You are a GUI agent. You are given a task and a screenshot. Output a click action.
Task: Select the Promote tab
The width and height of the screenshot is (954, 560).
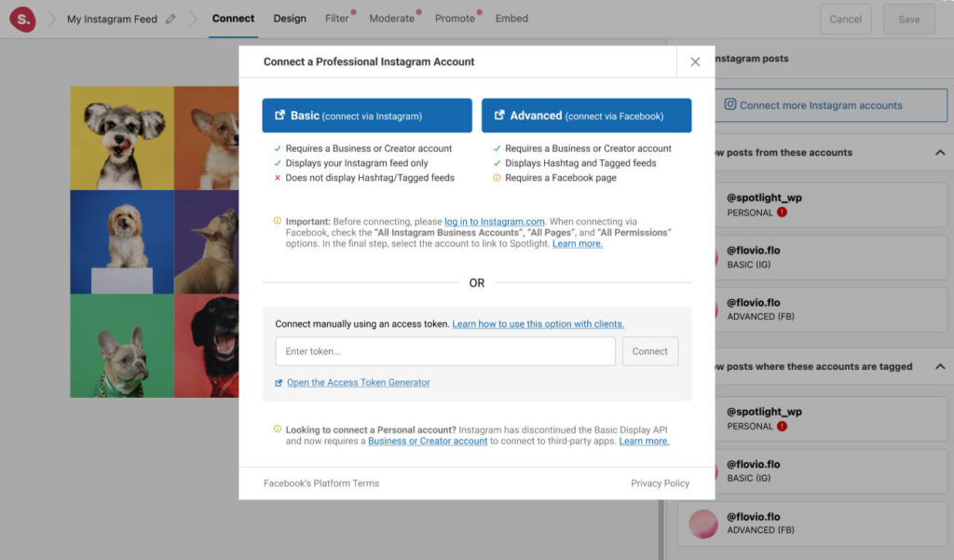click(x=455, y=19)
